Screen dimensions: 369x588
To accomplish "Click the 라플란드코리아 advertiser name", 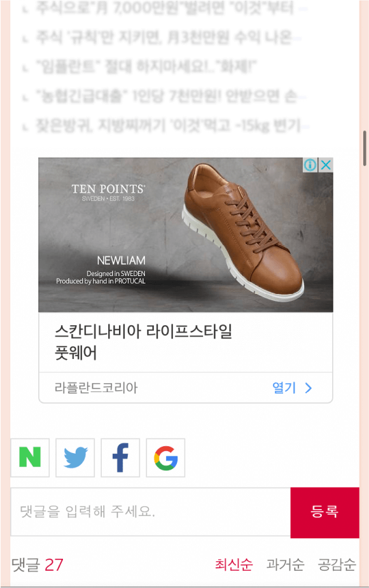I will pos(96,388).
